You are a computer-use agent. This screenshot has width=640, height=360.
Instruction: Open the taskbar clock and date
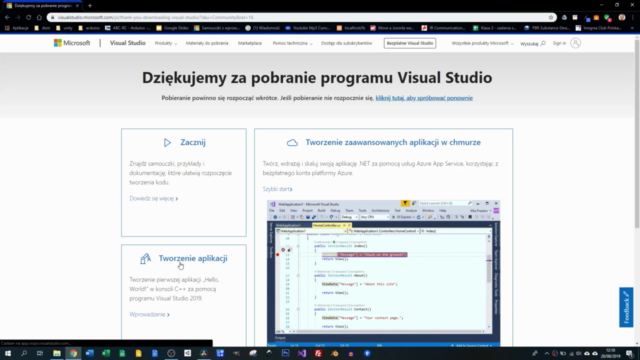(x=611, y=353)
